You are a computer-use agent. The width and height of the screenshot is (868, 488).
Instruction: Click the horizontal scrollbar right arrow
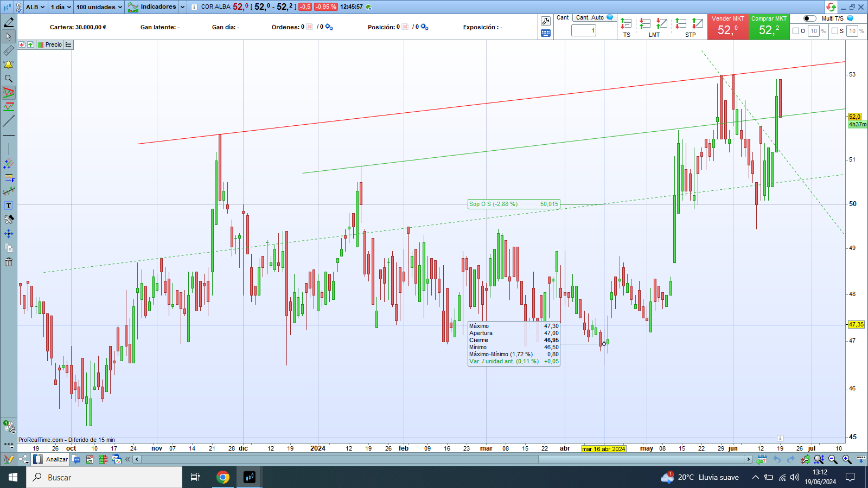tap(748, 459)
